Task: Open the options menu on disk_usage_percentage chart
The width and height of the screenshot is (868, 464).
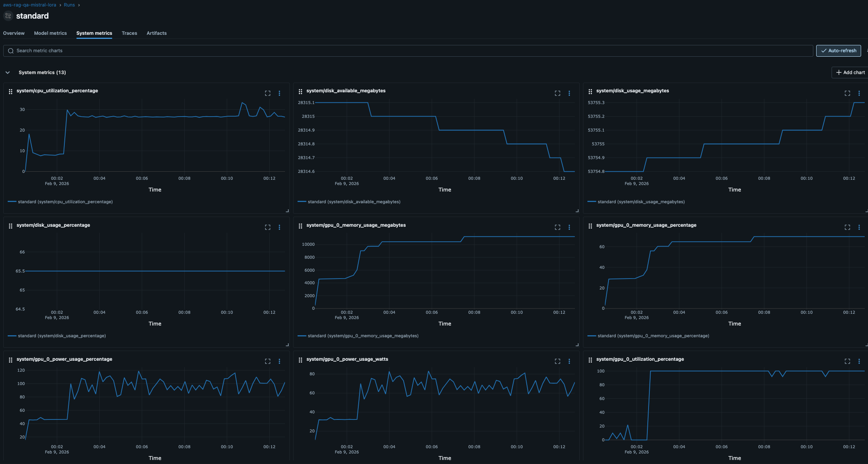Action: pos(279,227)
